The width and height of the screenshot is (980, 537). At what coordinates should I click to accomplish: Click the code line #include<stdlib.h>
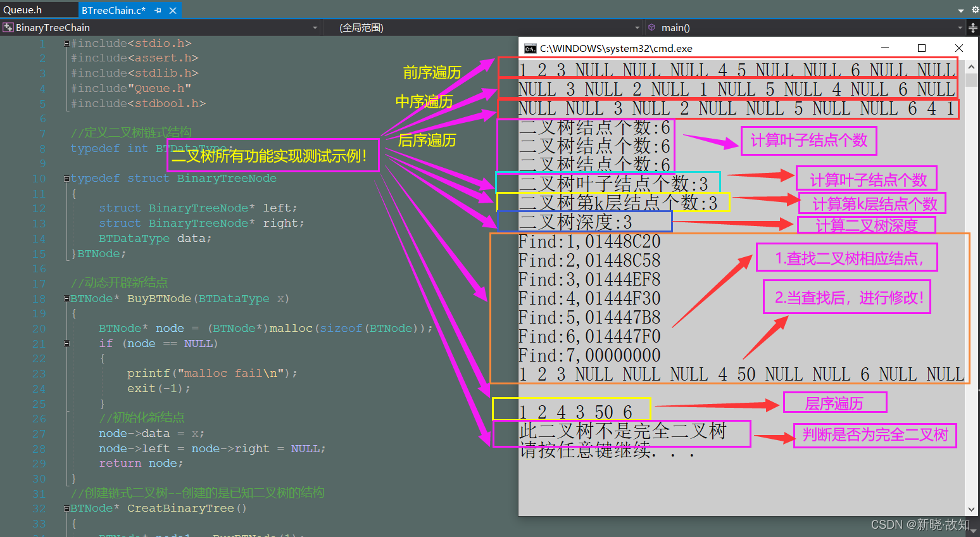point(135,73)
